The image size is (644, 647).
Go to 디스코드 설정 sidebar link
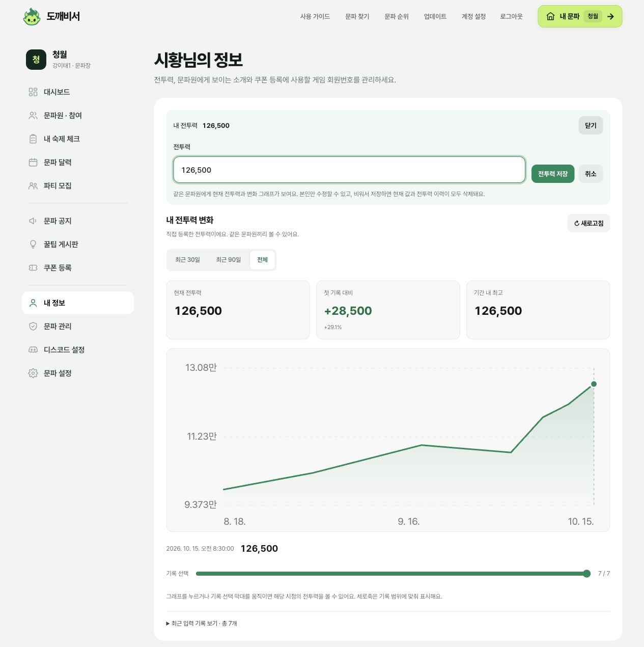tap(78, 349)
